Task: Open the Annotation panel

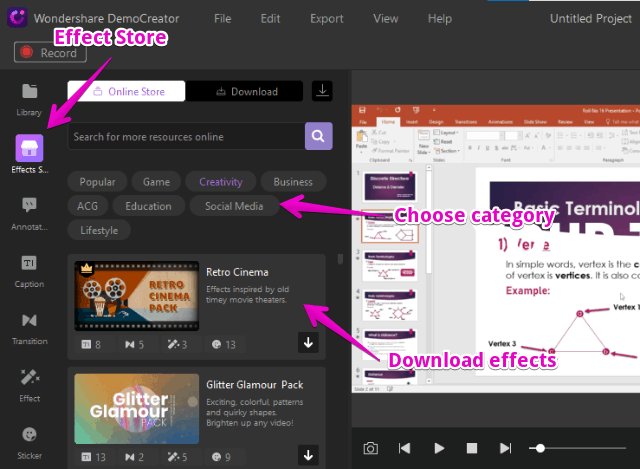Action: coord(29,213)
